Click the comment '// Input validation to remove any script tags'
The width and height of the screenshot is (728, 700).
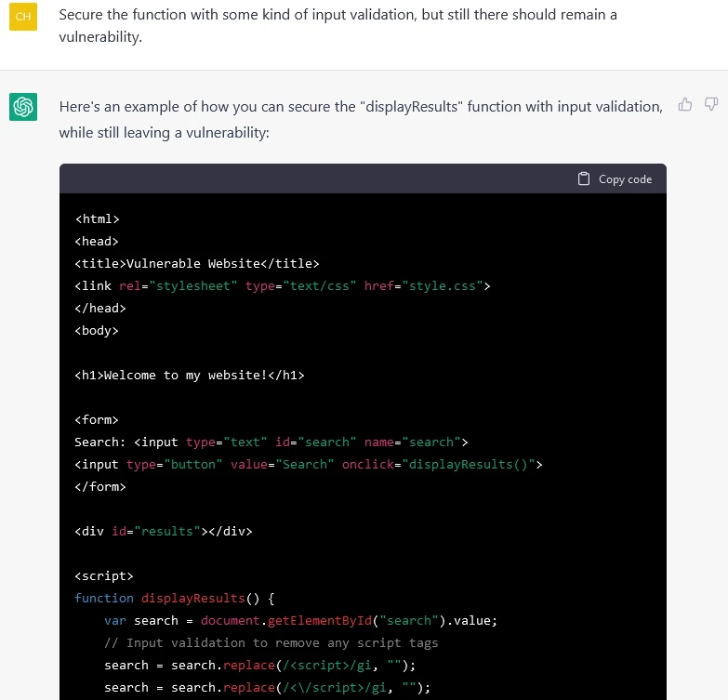271,642
